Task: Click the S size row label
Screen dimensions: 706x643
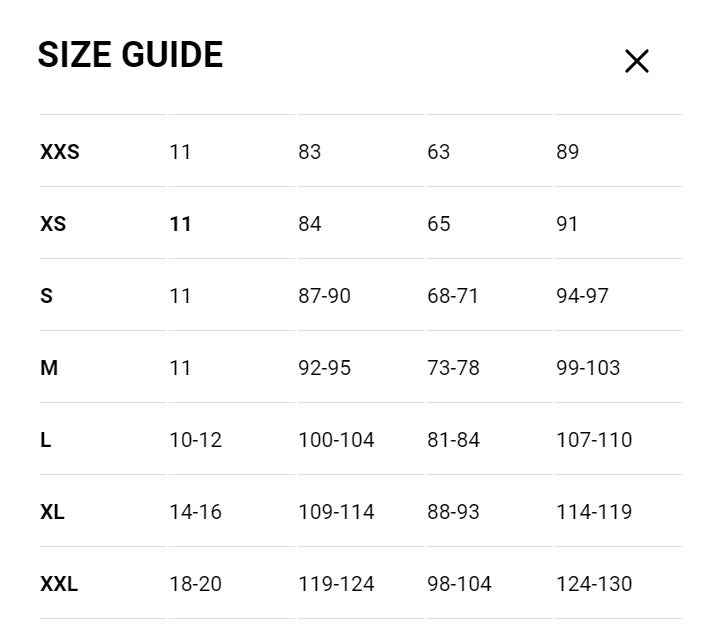Action: click(x=46, y=297)
